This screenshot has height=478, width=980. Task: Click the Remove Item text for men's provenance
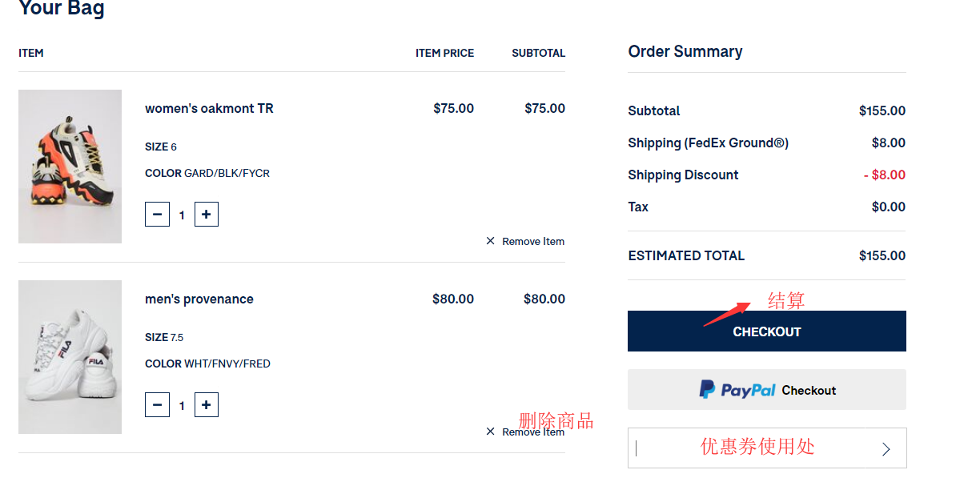(533, 432)
